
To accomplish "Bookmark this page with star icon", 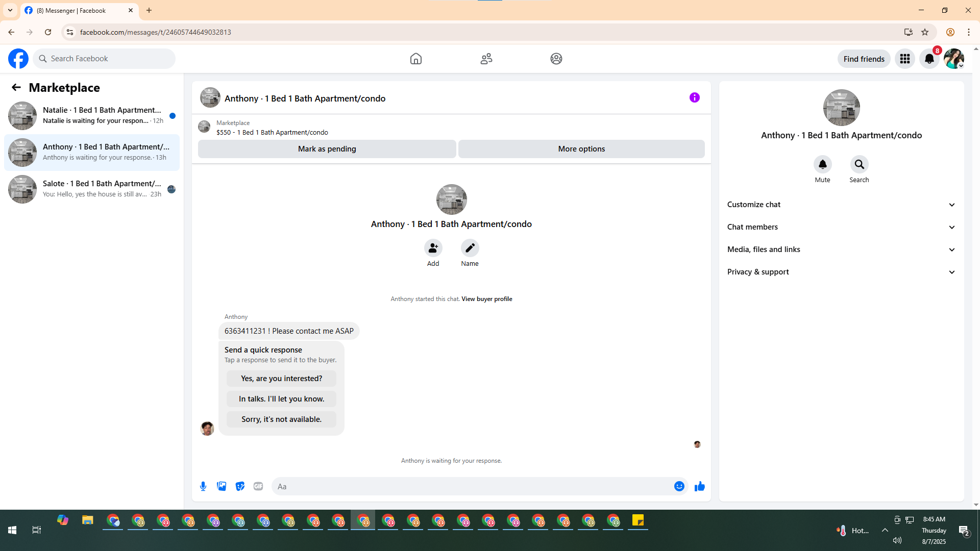I will click(925, 32).
